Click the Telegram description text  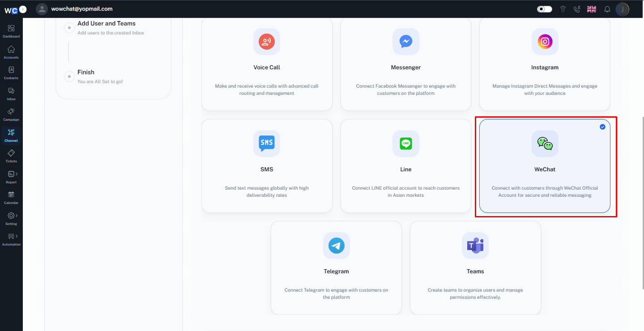337,293
